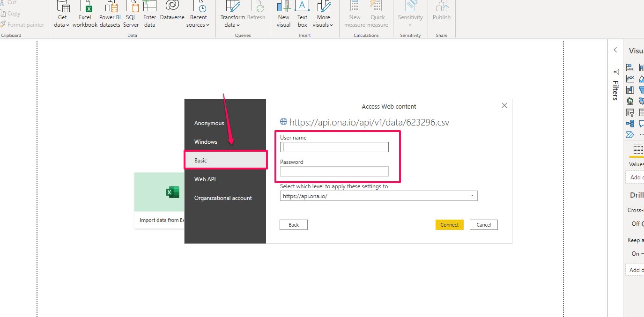Screen dimensions: 644x317
Task: Click the api.ona.io CSV URL text
Action: pos(370,122)
